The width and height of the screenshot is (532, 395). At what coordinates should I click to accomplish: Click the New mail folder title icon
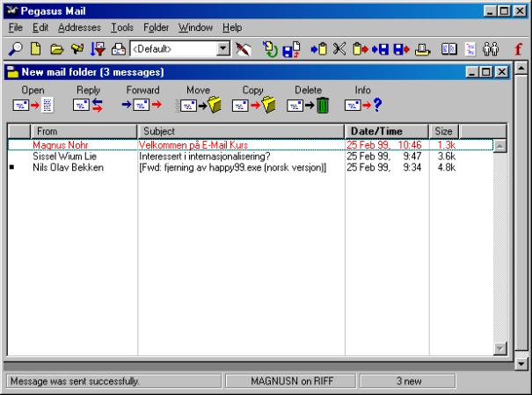point(13,72)
